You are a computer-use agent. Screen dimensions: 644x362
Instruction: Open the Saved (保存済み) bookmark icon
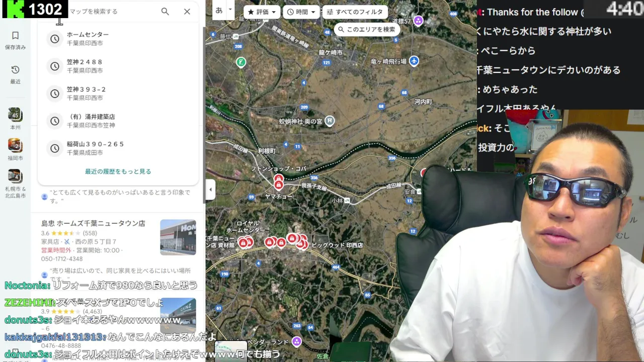pyautogui.click(x=15, y=36)
